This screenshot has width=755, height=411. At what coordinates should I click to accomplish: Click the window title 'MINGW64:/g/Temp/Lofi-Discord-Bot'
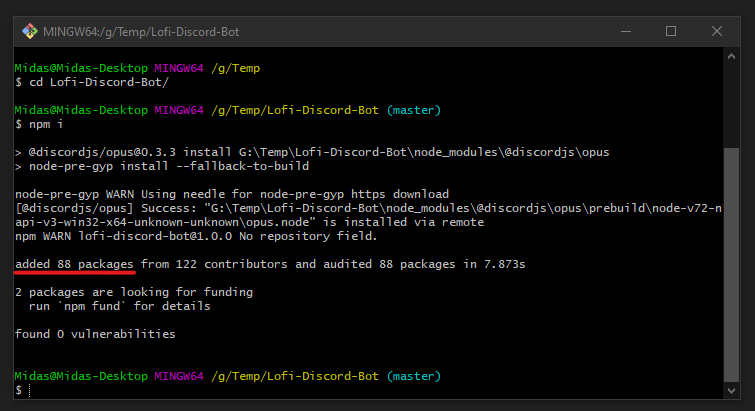tap(141, 32)
